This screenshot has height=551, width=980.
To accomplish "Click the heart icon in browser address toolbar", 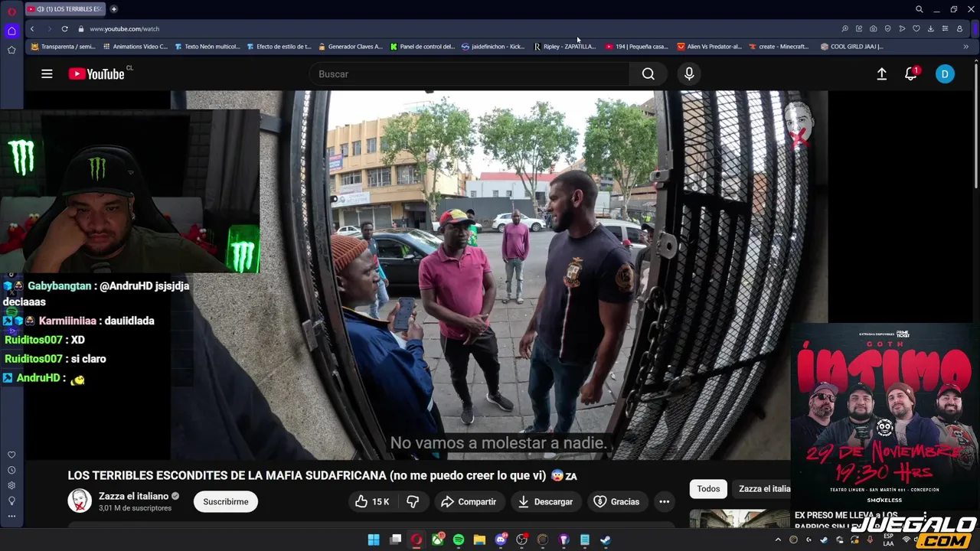I will tap(916, 28).
